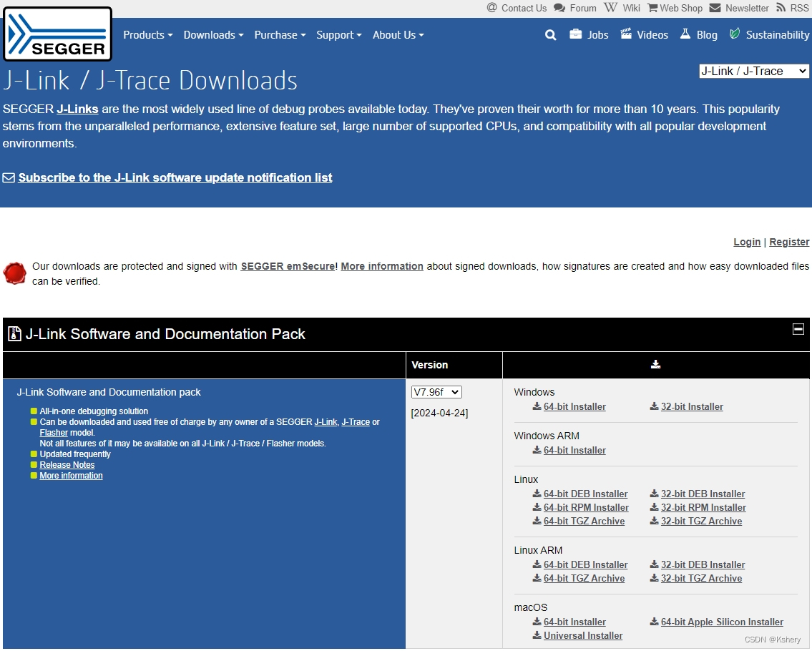Click the zip file icon in pack header
Screen dimensions: 812x651
coord(14,334)
